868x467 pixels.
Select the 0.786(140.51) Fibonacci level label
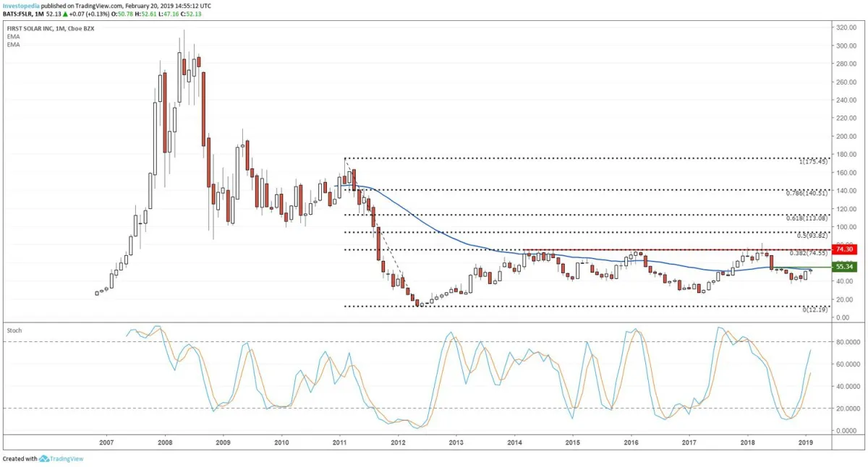click(x=807, y=194)
